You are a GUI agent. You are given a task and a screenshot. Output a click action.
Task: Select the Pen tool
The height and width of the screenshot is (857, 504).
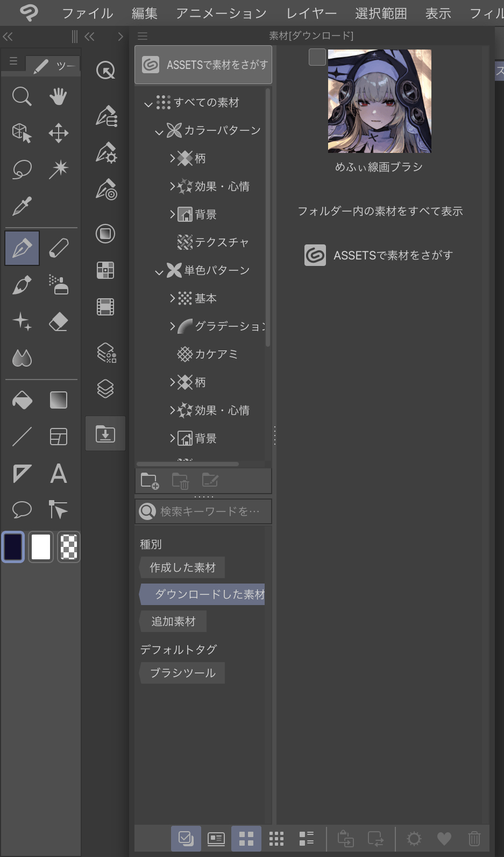tap(22, 248)
